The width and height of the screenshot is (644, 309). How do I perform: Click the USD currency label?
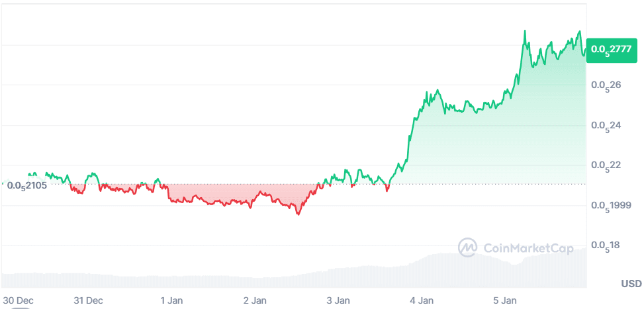tap(631, 284)
